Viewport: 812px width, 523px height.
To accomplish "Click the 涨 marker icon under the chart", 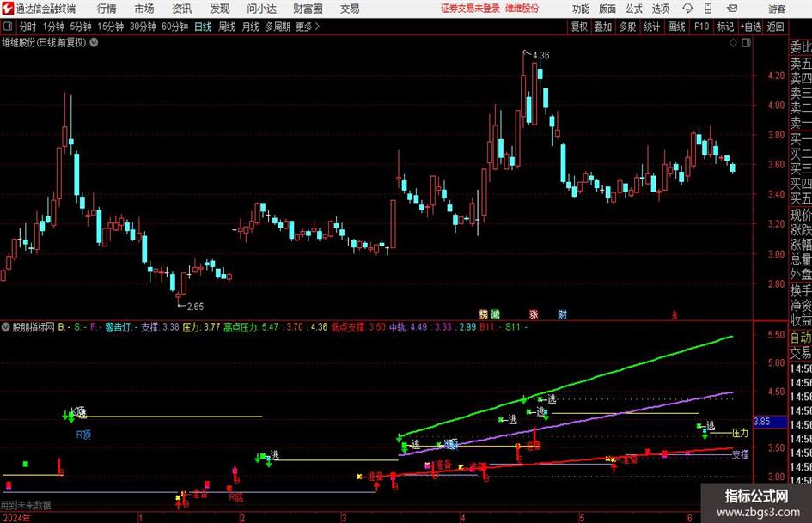I will pos(534,313).
